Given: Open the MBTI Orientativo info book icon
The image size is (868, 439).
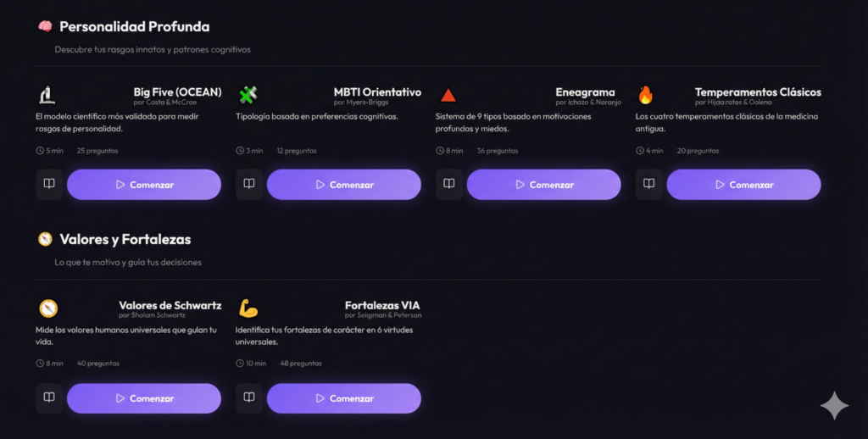Looking at the screenshot, I should pos(249,184).
